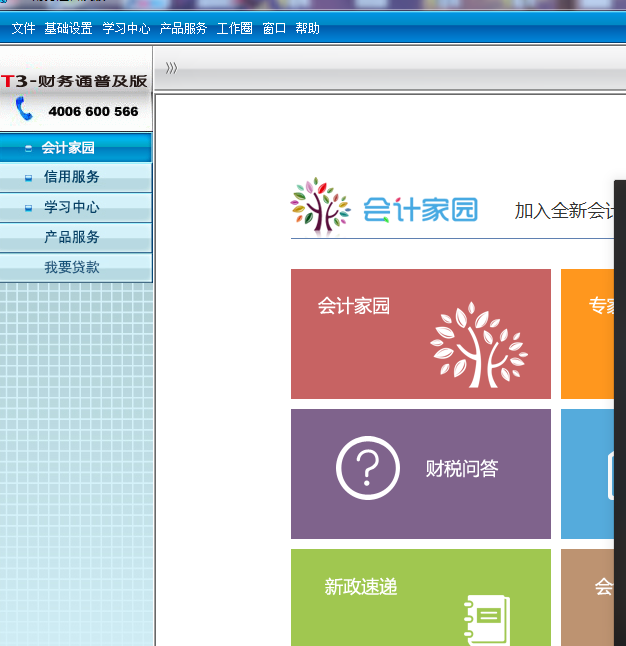Open the red 会计家园 tile
The width and height of the screenshot is (626, 646).
pos(421,334)
